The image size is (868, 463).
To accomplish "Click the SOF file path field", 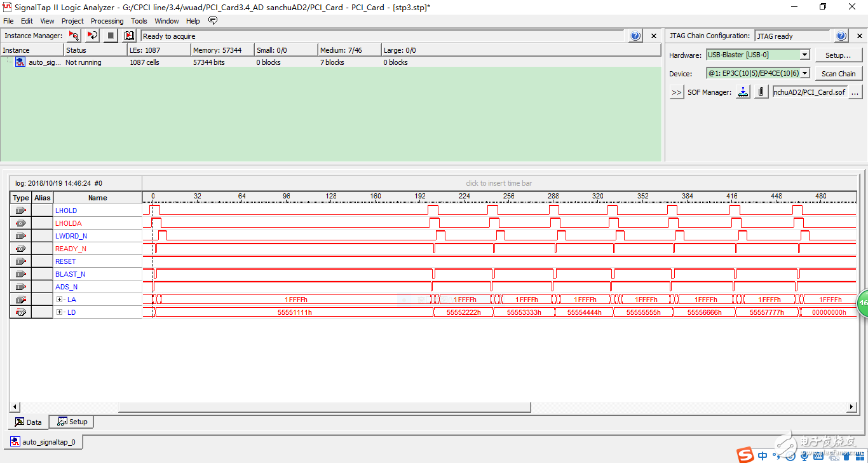I will click(809, 92).
